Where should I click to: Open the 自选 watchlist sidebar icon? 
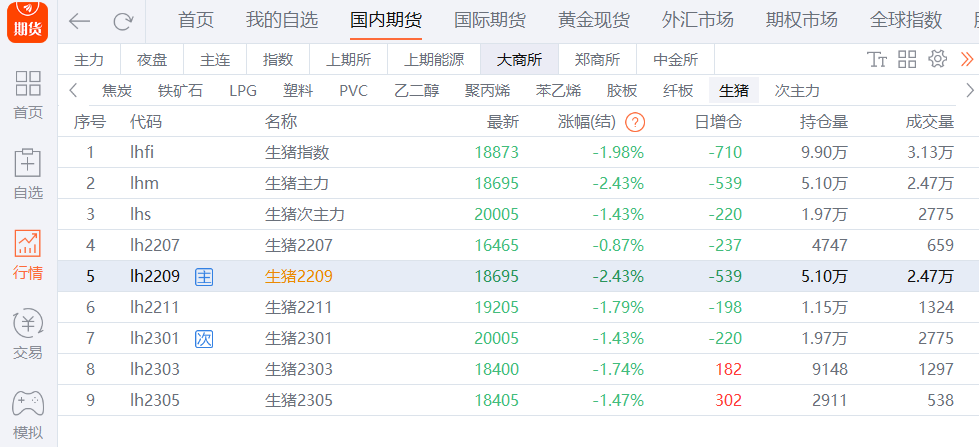[x=28, y=173]
